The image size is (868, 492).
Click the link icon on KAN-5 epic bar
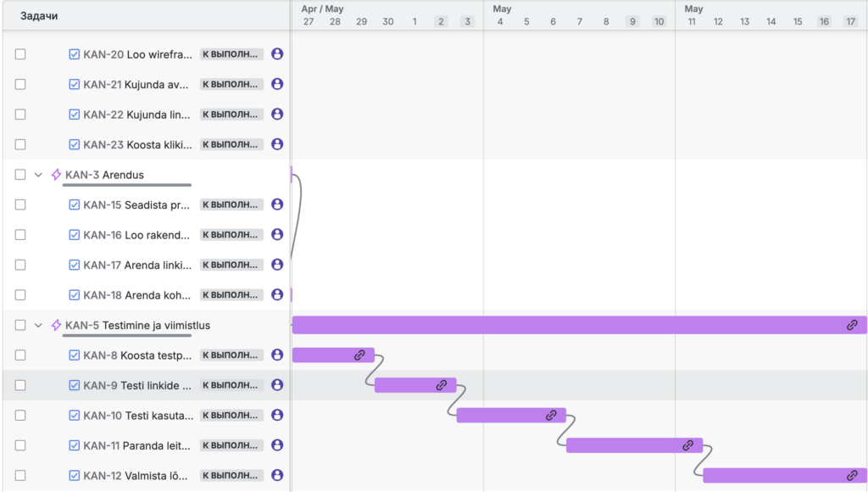click(x=852, y=325)
